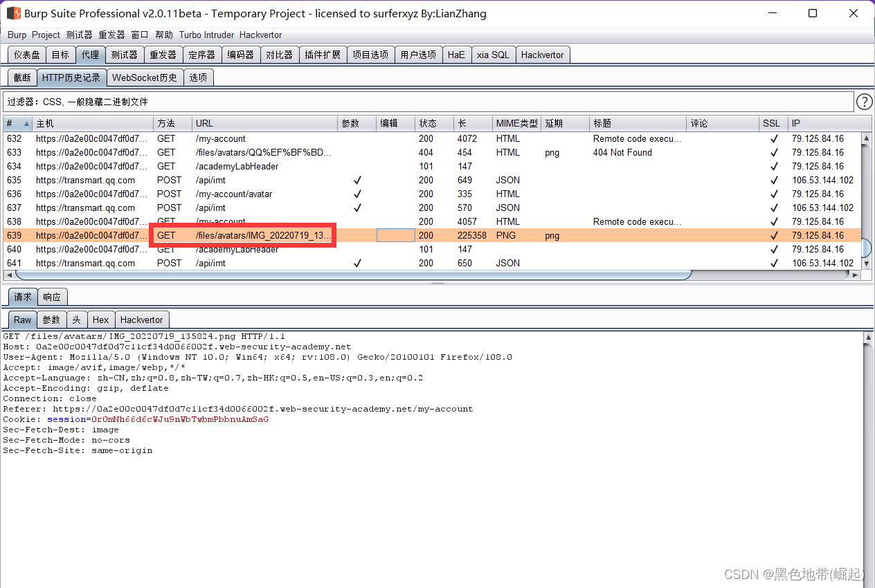The height and width of the screenshot is (588, 875).
Task: Sort by the SSL column header
Action: (x=773, y=124)
